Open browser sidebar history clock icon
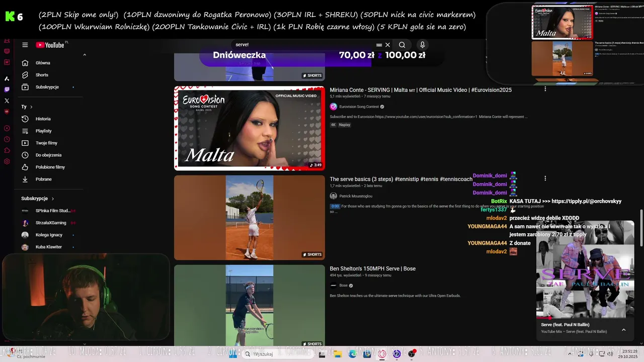 (7, 139)
